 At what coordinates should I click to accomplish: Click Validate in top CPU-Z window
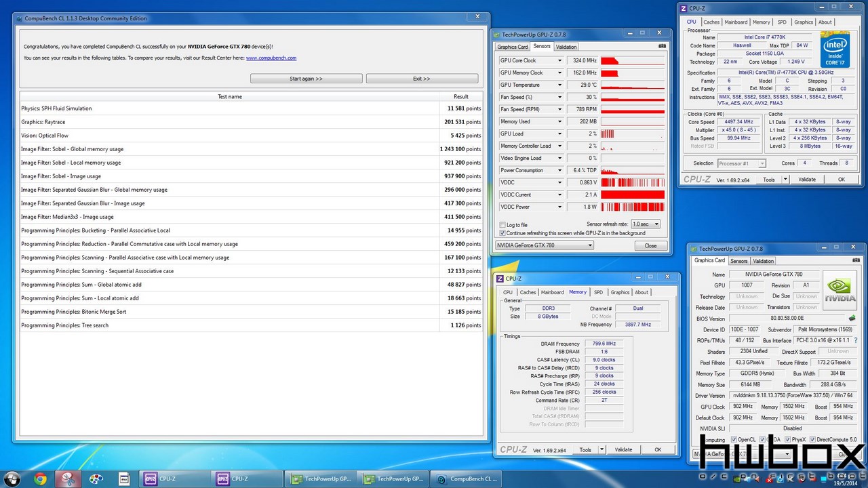click(807, 180)
